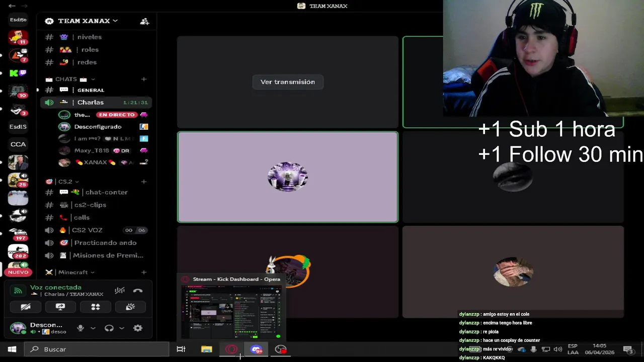Click the Stream - Kick Dashboard Opera preview
The width and height of the screenshot is (644, 362).
point(231,308)
